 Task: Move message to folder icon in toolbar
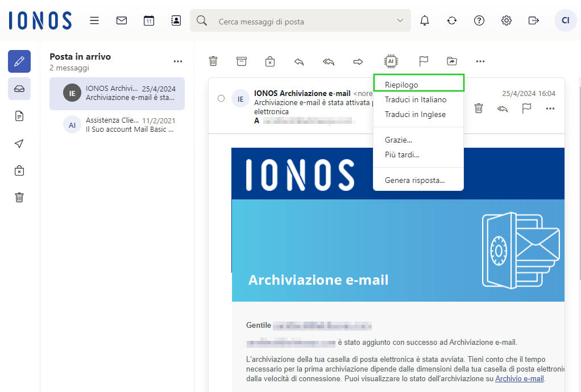[x=452, y=61]
